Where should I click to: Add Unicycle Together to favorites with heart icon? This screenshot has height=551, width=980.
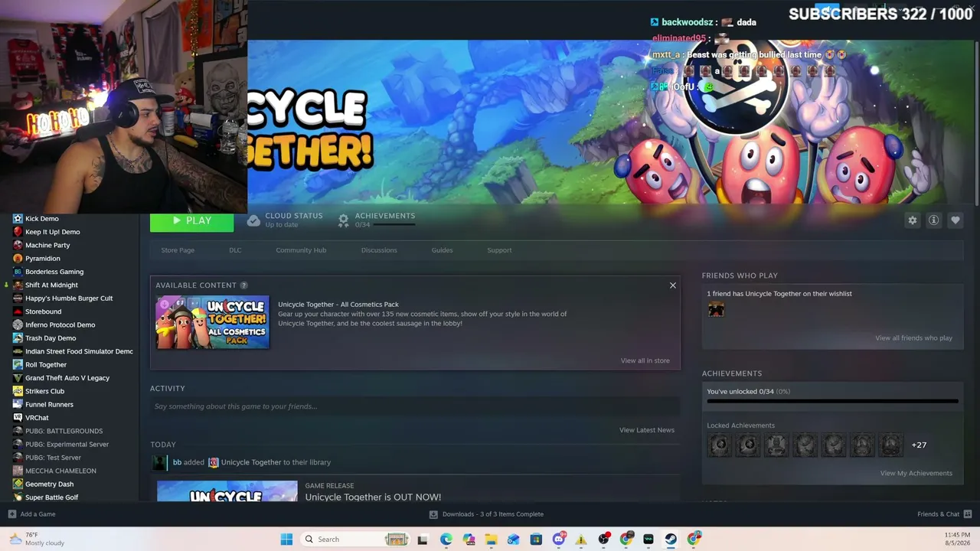click(x=955, y=220)
